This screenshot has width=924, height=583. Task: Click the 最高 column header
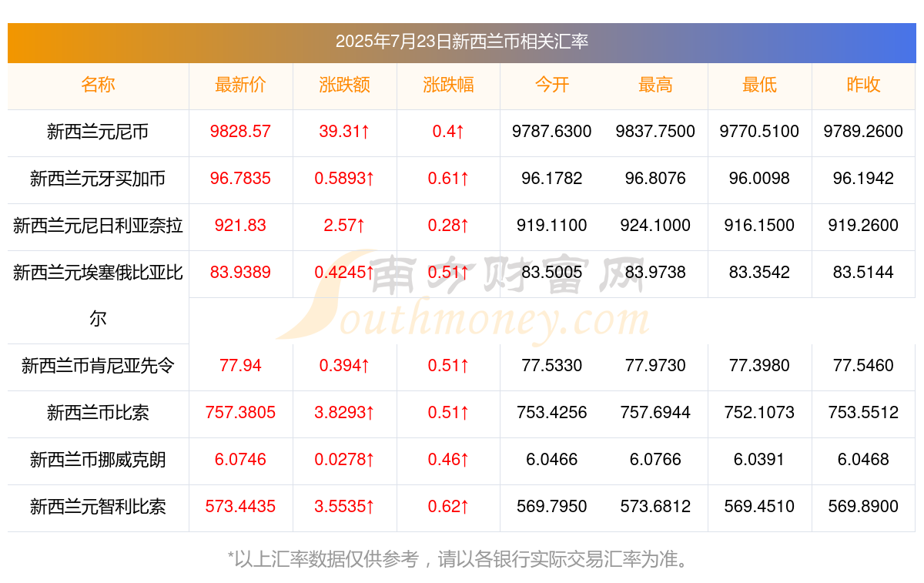coord(655,85)
